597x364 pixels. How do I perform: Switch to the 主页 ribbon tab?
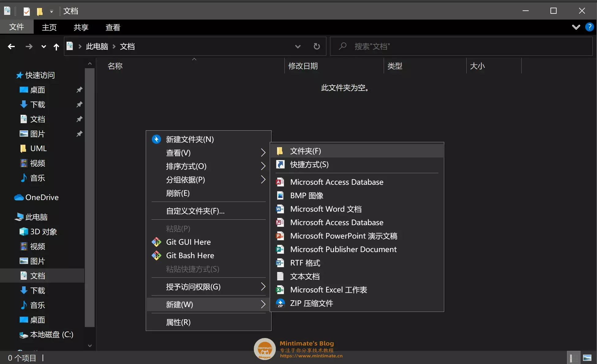49,28
